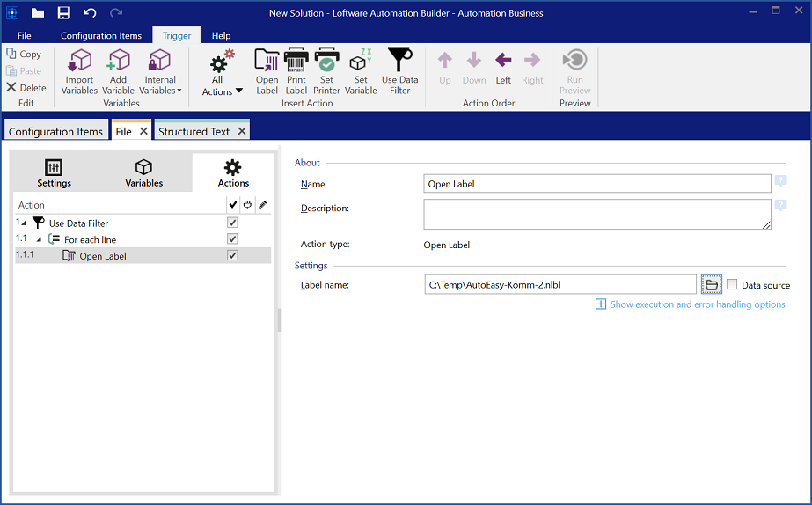Collapse the For each line tree node
Image resolution: width=812 pixels, height=505 pixels.
tap(39, 239)
